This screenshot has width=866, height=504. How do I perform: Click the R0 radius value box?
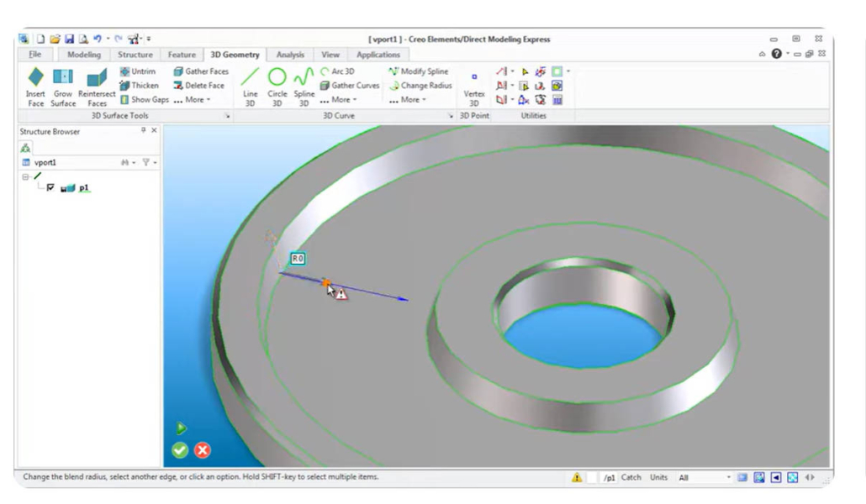[298, 259]
